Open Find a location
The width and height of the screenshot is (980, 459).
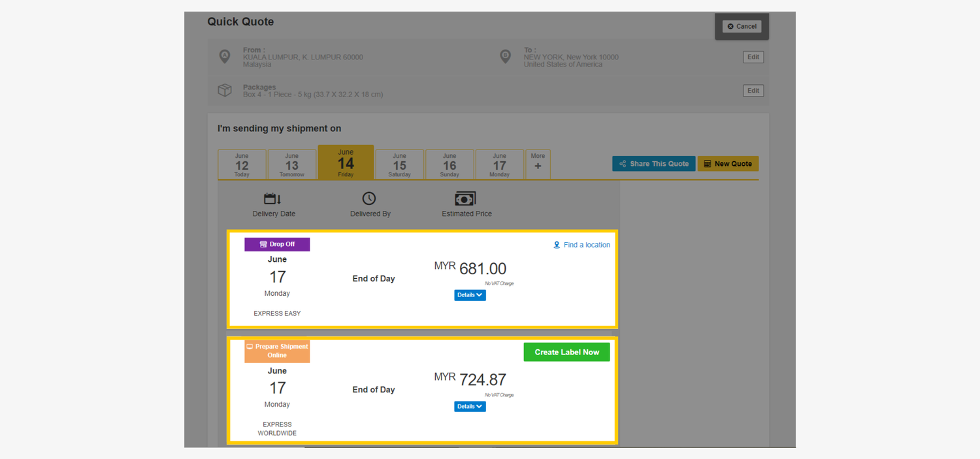pos(581,244)
